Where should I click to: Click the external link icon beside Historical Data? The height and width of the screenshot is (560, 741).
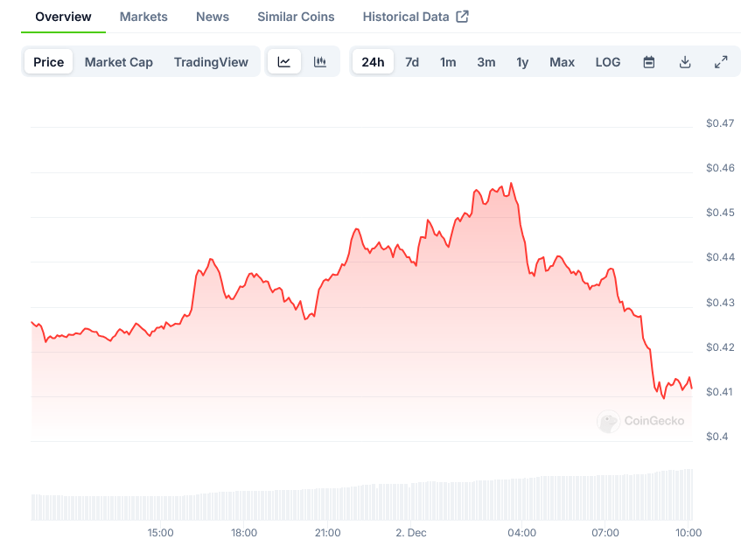click(463, 17)
